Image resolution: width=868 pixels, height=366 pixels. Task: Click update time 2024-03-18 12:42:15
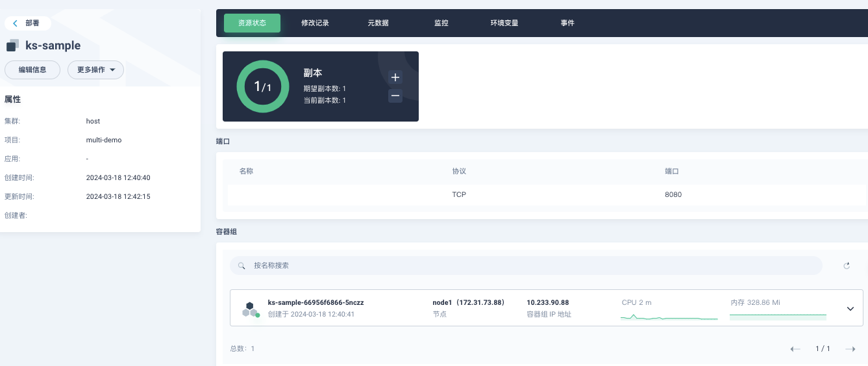[118, 196]
